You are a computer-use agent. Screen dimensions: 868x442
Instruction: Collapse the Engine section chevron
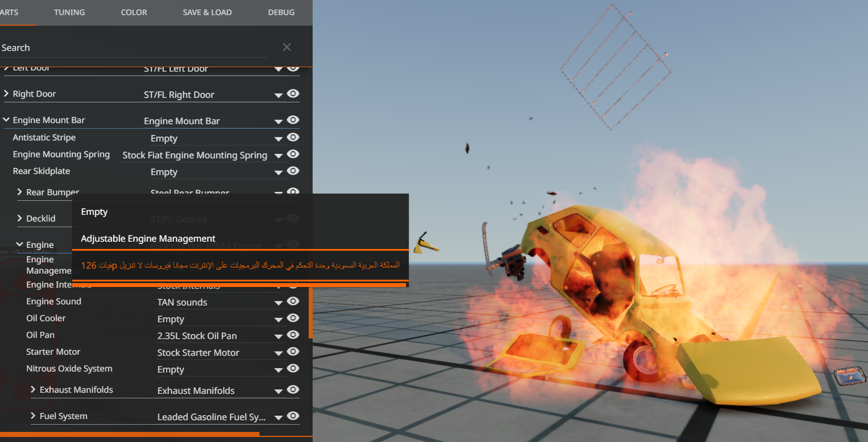[x=20, y=244]
